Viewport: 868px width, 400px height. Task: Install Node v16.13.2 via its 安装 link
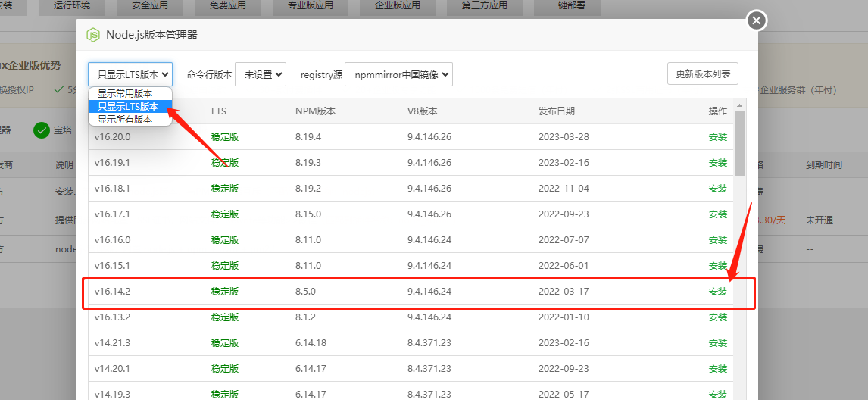pos(718,317)
